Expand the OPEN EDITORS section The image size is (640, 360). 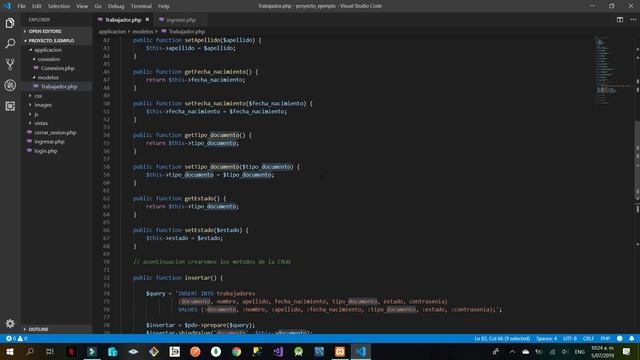56,31
